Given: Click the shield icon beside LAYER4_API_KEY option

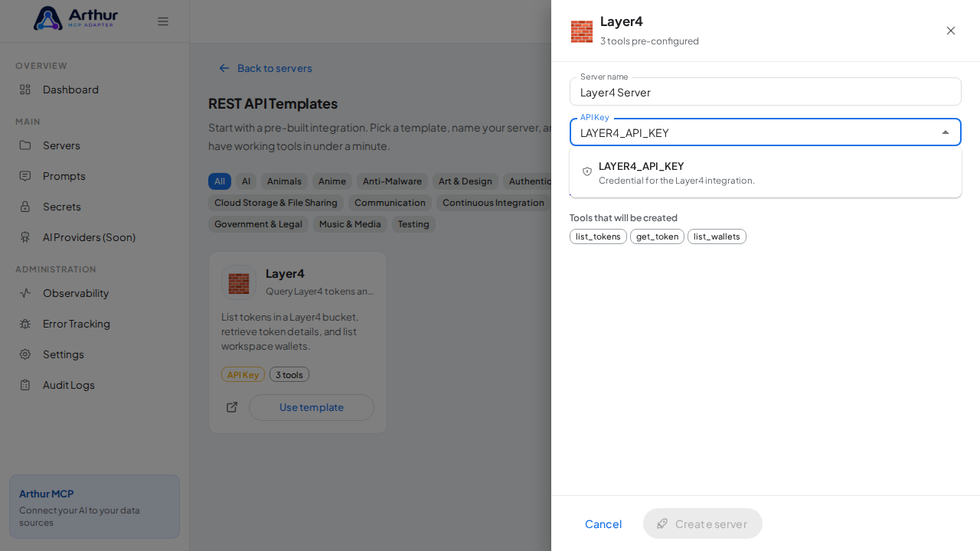Looking at the screenshot, I should pyautogui.click(x=587, y=171).
